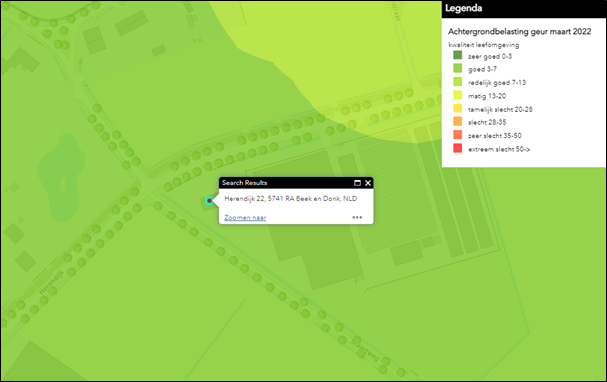Click the search result location marker
Viewport: 607px width, 382px height.
click(x=209, y=200)
